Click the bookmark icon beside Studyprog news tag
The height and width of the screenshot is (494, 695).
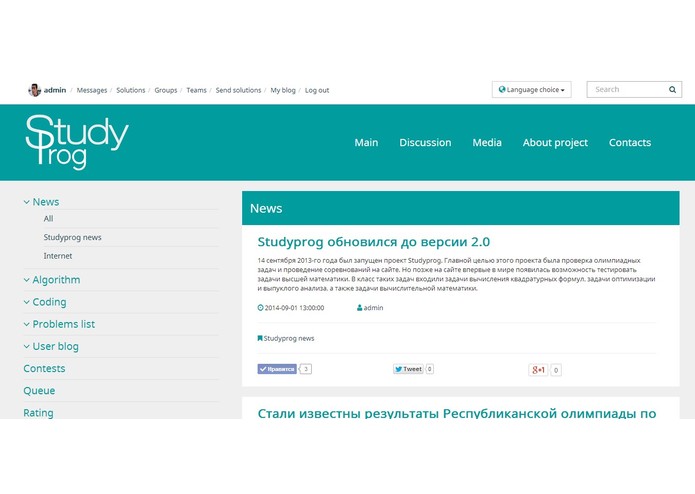pyautogui.click(x=260, y=338)
